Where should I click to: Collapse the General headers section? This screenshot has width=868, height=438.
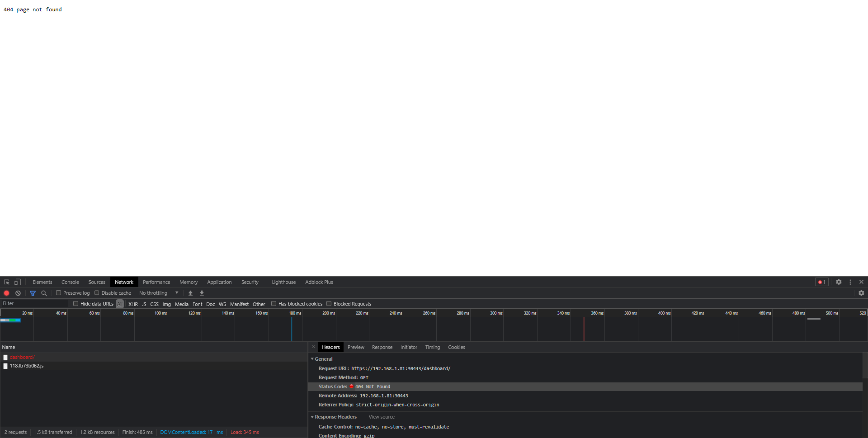coord(312,359)
